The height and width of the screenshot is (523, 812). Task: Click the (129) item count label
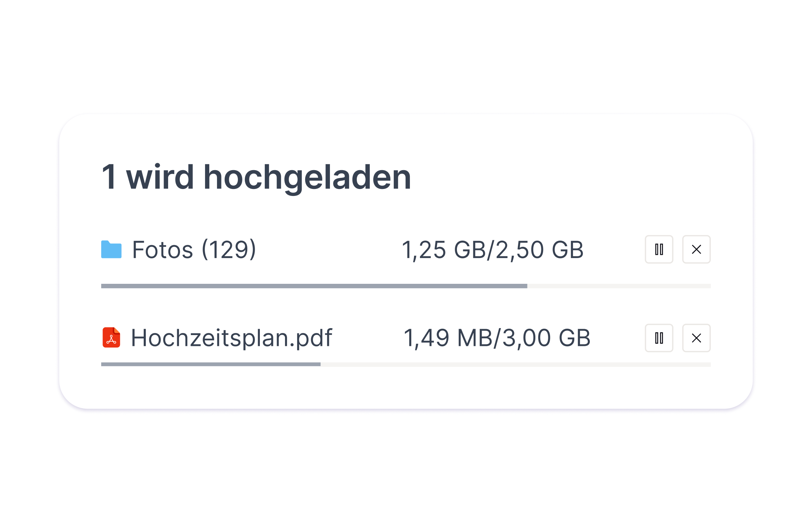229,250
